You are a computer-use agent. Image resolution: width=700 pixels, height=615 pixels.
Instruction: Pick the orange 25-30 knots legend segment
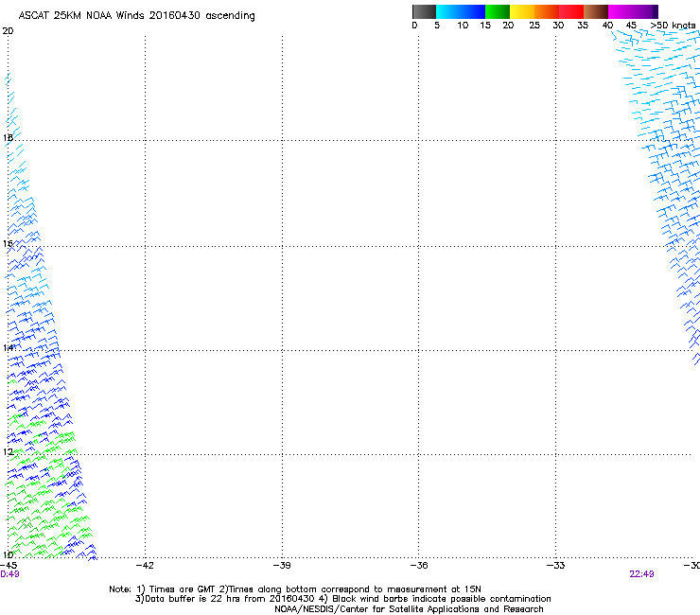click(547, 11)
